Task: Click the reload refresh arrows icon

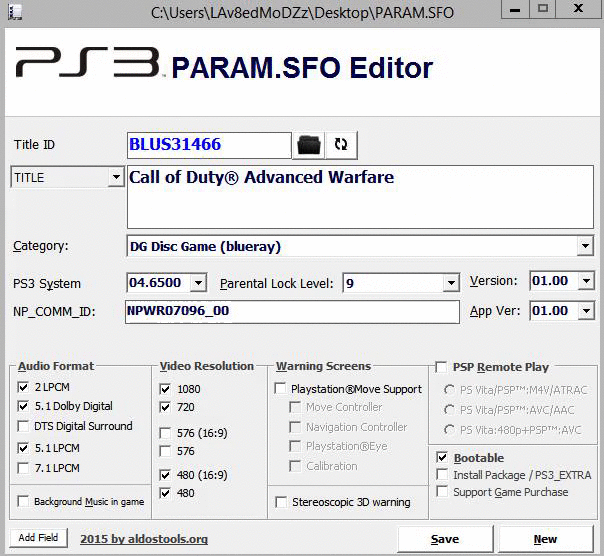Action: [341, 145]
